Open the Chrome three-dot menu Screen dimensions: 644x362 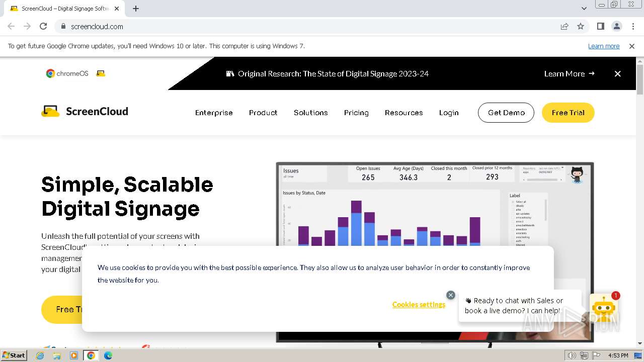633,27
